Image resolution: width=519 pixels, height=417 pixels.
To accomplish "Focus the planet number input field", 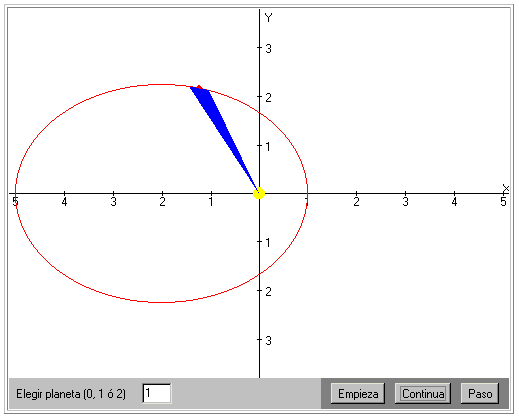I will [157, 393].
